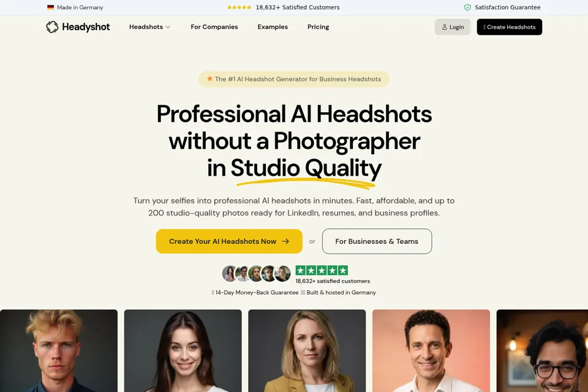Viewport: 588px width, 392px height.
Task: Open the Headshots navigation menu
Action: 149,27
